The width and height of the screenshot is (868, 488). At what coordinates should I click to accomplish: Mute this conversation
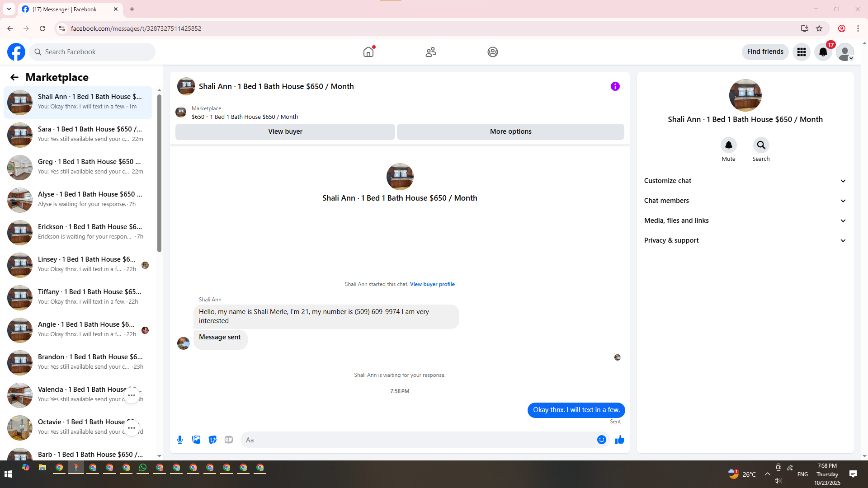[728, 145]
